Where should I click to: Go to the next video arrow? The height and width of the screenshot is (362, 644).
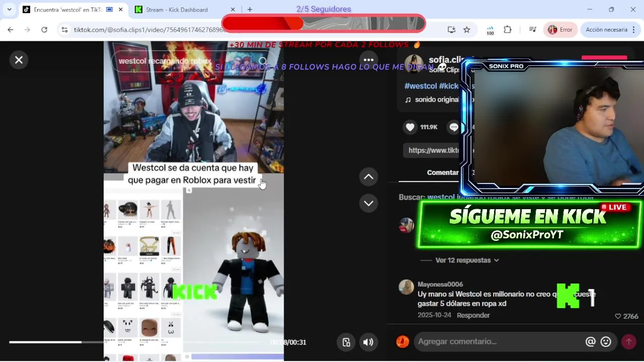coord(368,203)
